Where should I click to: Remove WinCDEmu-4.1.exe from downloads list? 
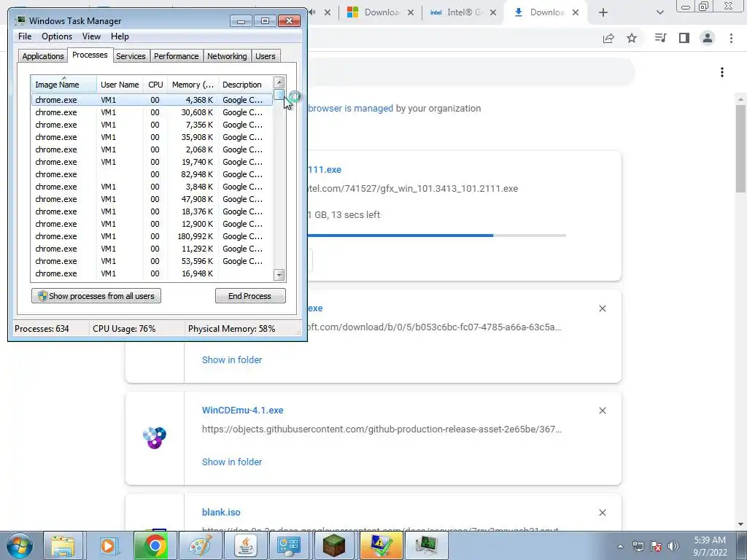click(603, 411)
